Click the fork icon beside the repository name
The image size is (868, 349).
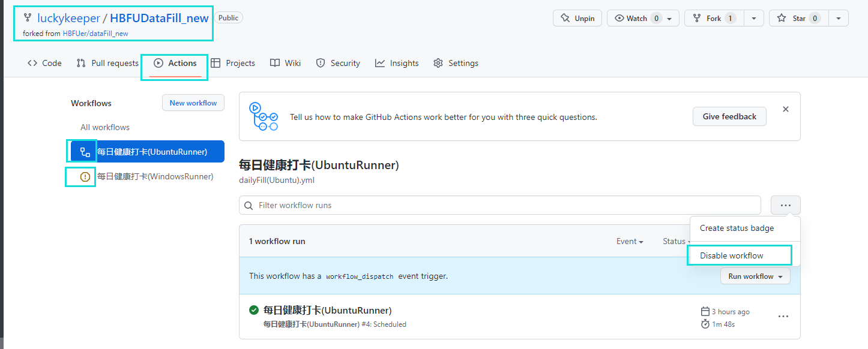click(x=28, y=18)
